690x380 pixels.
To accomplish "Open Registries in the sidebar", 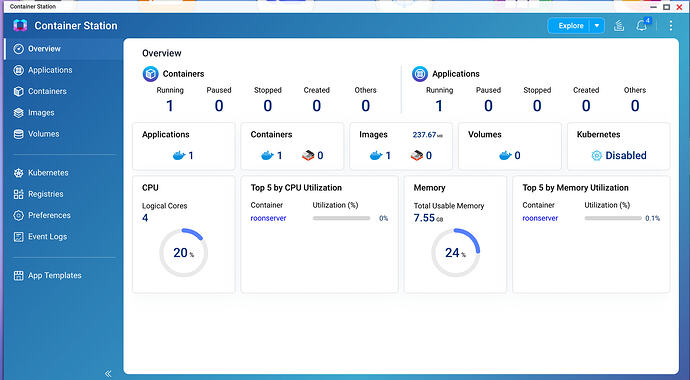I will [62, 194].
